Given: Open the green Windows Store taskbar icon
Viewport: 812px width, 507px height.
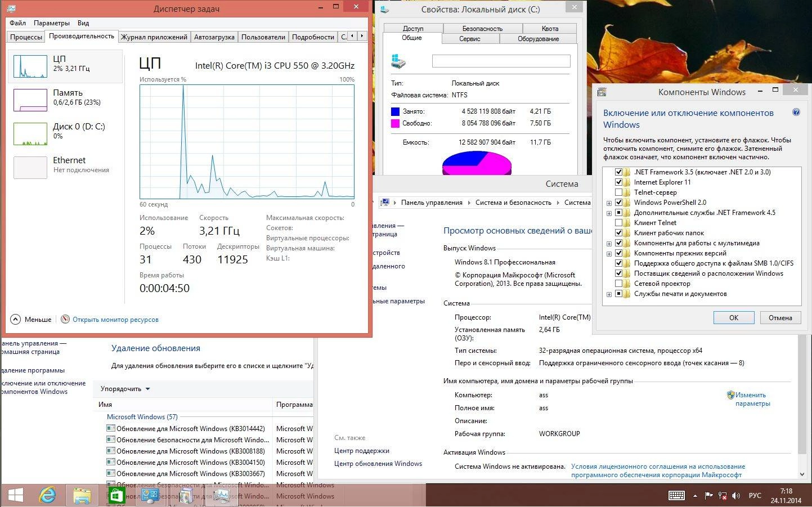Looking at the screenshot, I should [116, 495].
